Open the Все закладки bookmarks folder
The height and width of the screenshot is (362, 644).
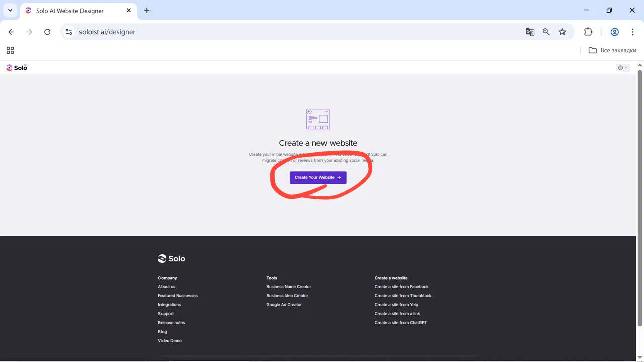pos(612,50)
